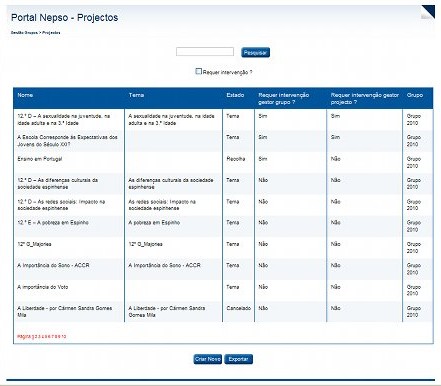Open the Gestão Grupos breadcrumb link
441x386 pixels.
24,33
